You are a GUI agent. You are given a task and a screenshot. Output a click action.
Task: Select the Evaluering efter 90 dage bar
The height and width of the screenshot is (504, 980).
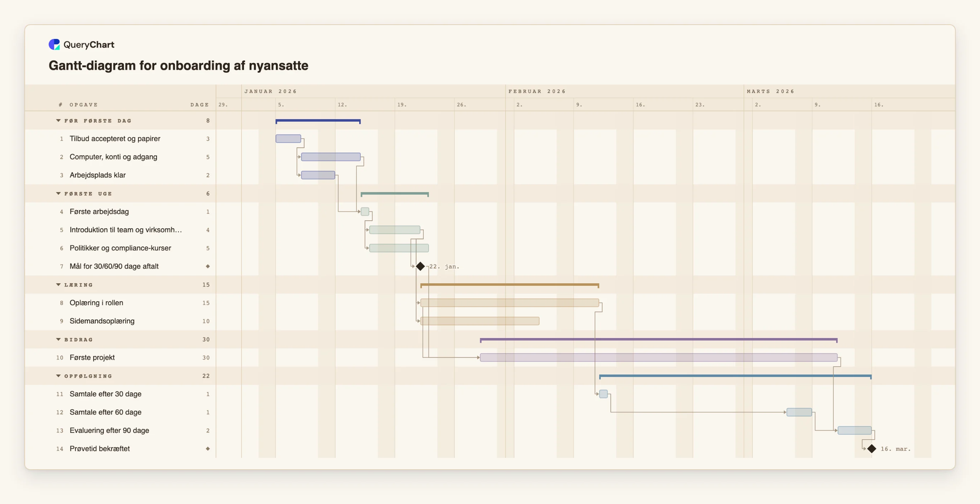854,431
